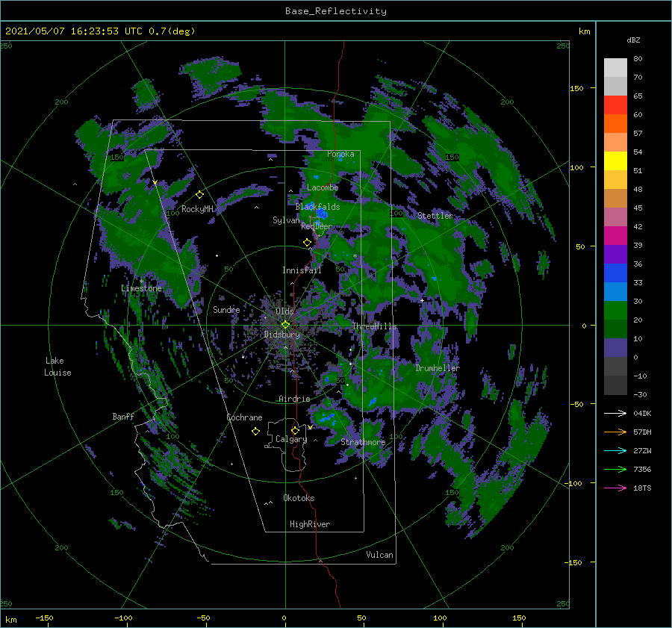Click the HighRiver city label
The height and width of the screenshot is (628, 672).
coord(310,524)
